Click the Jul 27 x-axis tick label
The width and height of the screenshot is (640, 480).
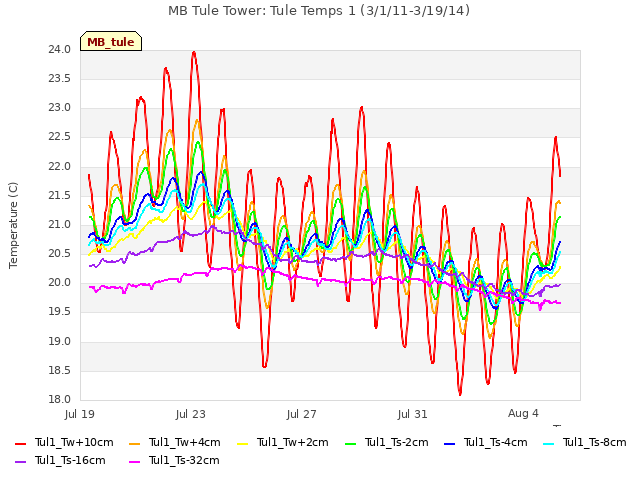(x=302, y=414)
